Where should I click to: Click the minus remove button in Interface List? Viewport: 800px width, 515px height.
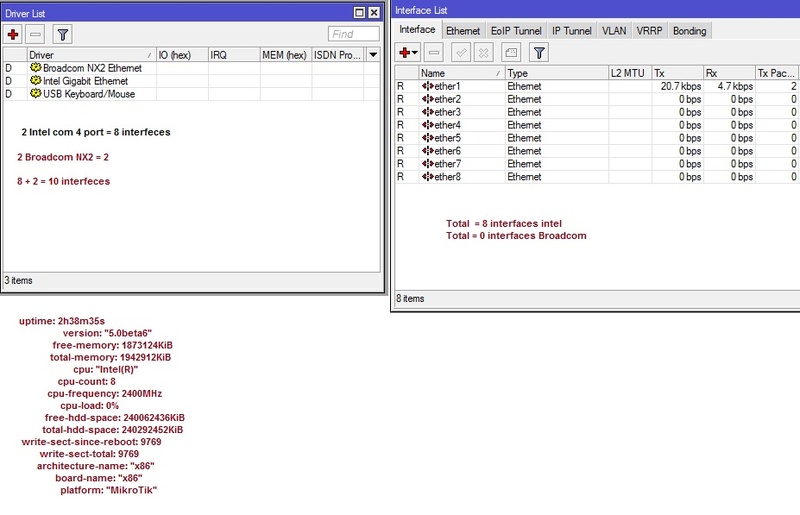click(434, 53)
